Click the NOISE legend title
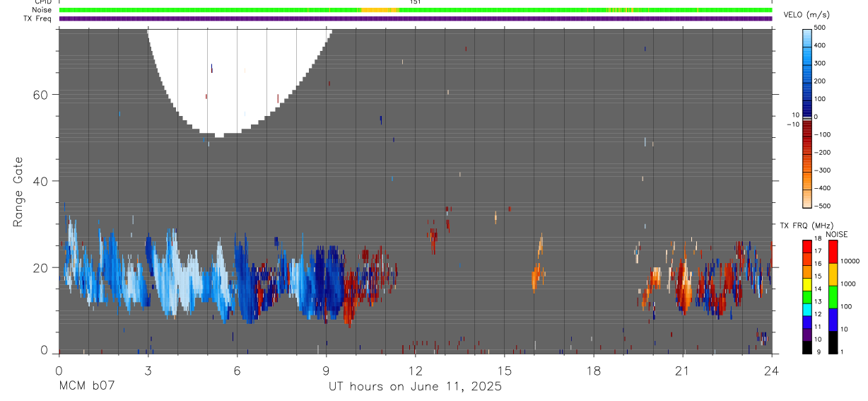The width and height of the screenshot is (868, 401). point(837,234)
